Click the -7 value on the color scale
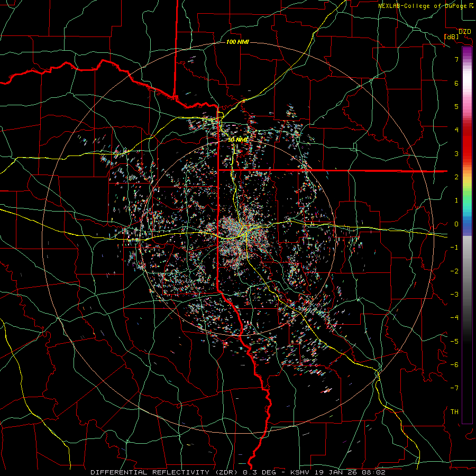The height and width of the screenshot is (476, 476). click(454, 388)
